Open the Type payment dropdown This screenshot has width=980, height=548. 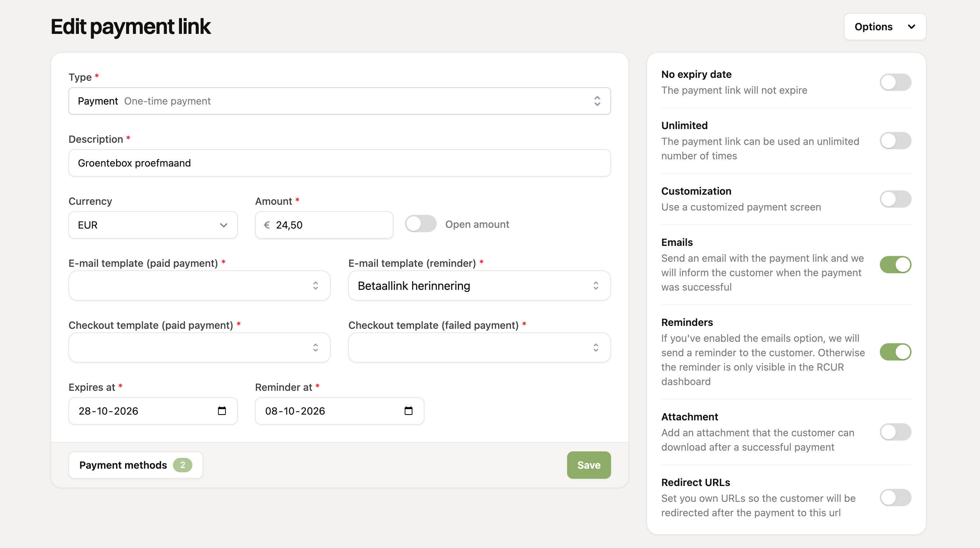click(339, 101)
